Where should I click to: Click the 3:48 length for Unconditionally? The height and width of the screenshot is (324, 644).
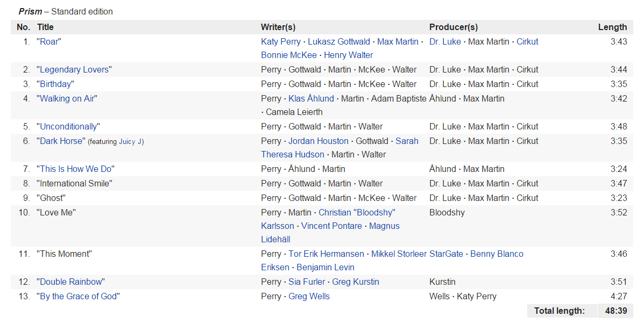[x=619, y=126]
